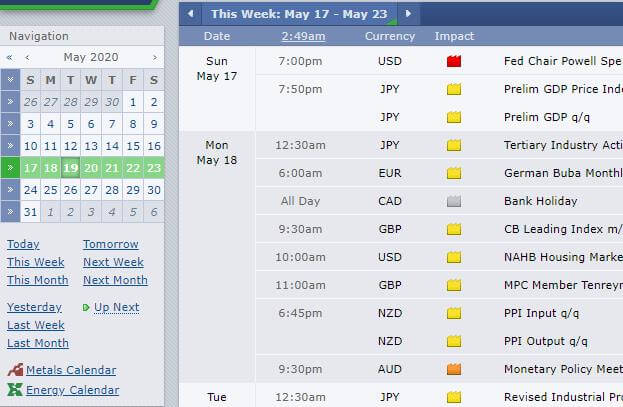Go to previous week using left arrow
This screenshot has height=407, width=623.
click(x=191, y=14)
